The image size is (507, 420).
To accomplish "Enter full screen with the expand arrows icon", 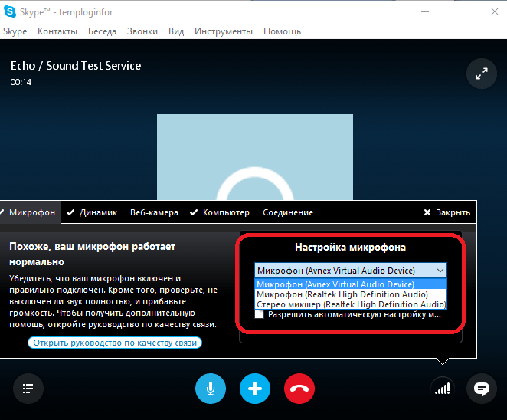I will click(482, 74).
